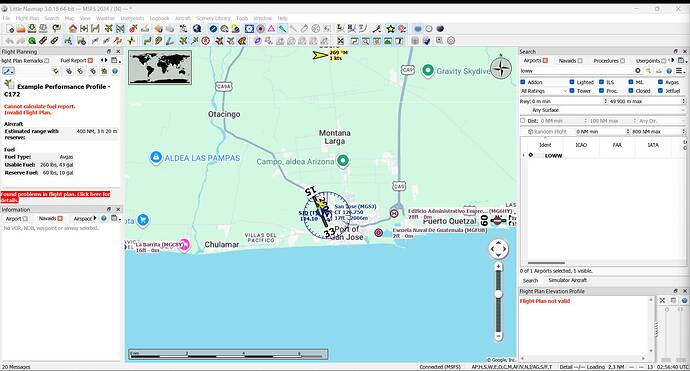Click the compass rose on the map
Screen dimensions: 690x371
pos(501,69)
